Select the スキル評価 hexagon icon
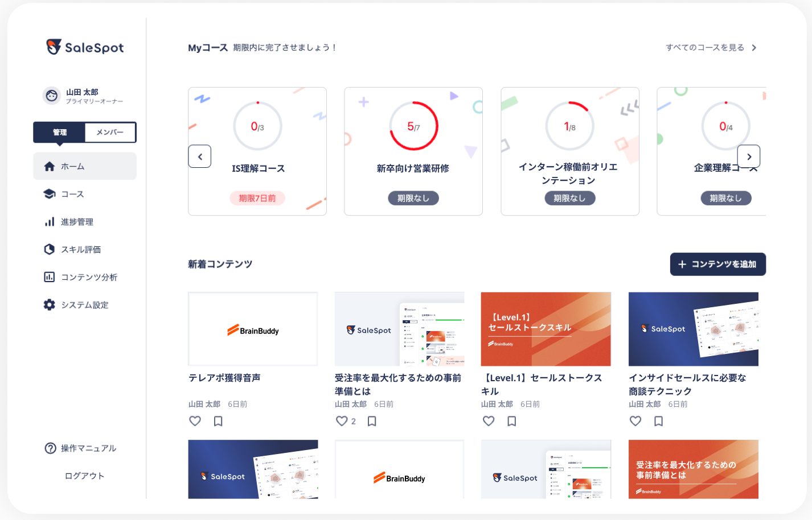This screenshot has width=812, height=520. point(50,249)
